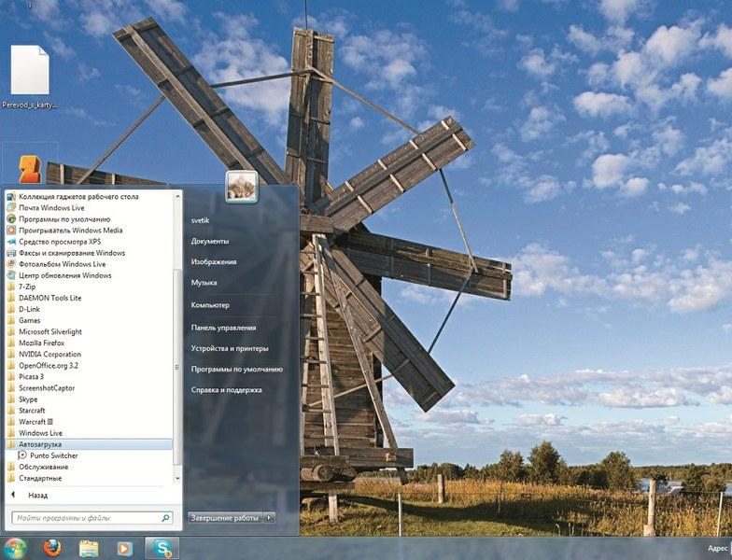Open shutdown options arrow next to Завершение работы
This screenshot has width=732, height=560.
coord(269,516)
